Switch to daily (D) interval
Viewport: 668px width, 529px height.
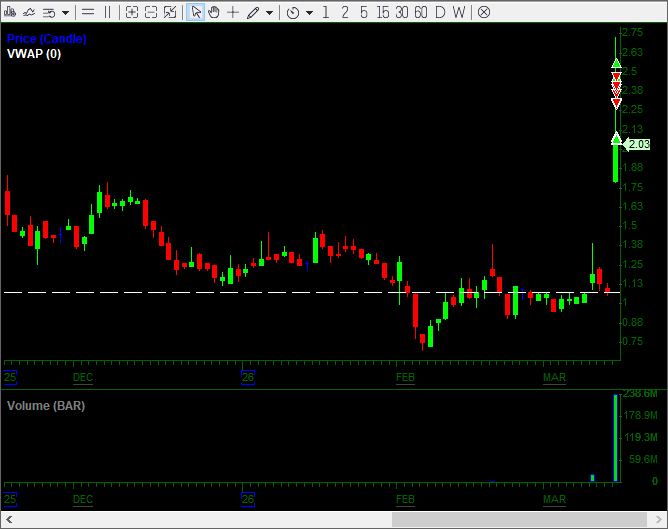(440, 12)
